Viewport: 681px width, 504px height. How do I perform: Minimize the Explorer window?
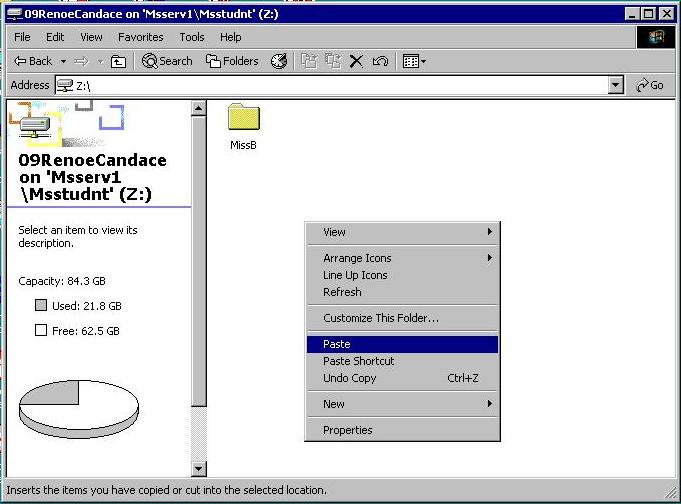tap(632, 14)
